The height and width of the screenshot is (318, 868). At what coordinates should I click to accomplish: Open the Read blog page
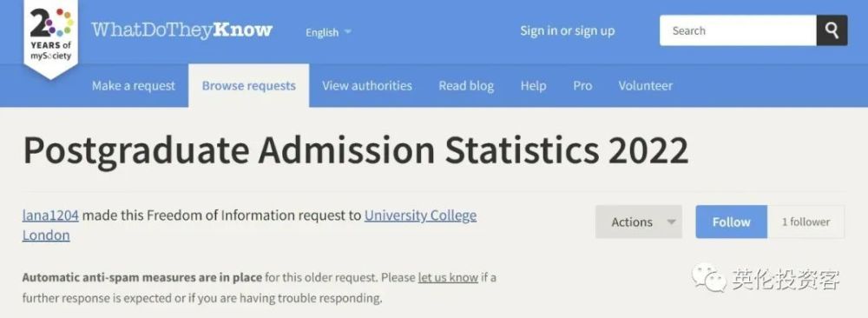[x=466, y=86]
